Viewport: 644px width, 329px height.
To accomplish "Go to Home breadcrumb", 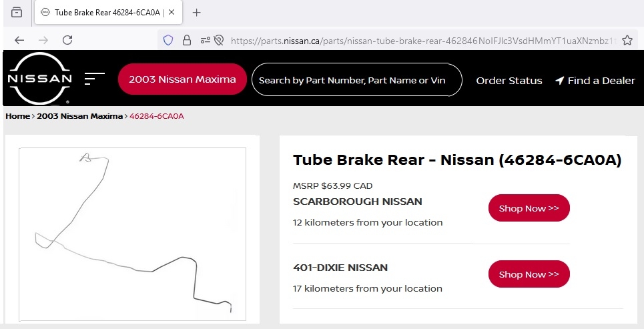I will coord(17,116).
